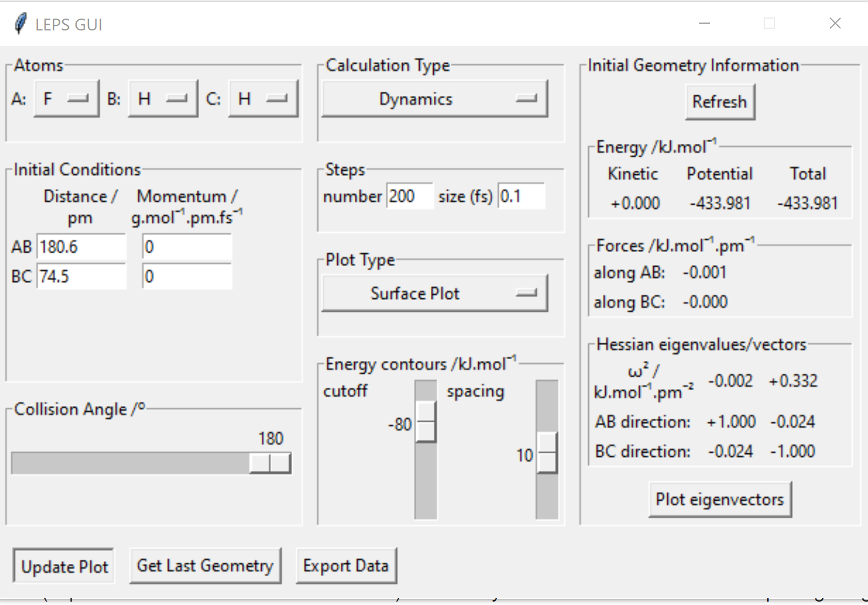Open the atom C dropdown
868x605 pixels.
pyautogui.click(x=263, y=99)
